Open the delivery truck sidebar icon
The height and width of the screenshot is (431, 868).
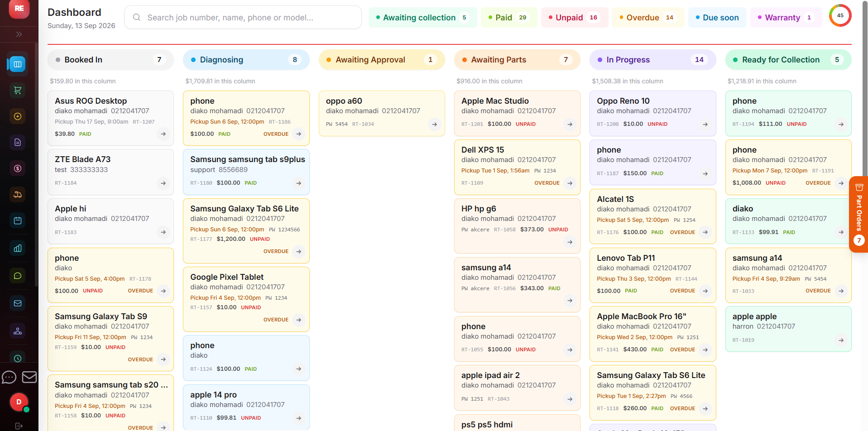[18, 194]
